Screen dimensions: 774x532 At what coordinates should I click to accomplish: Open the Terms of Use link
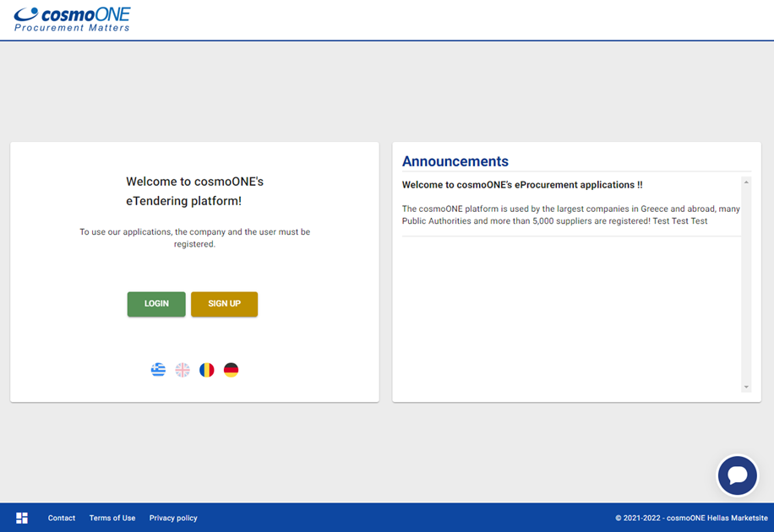(112, 518)
